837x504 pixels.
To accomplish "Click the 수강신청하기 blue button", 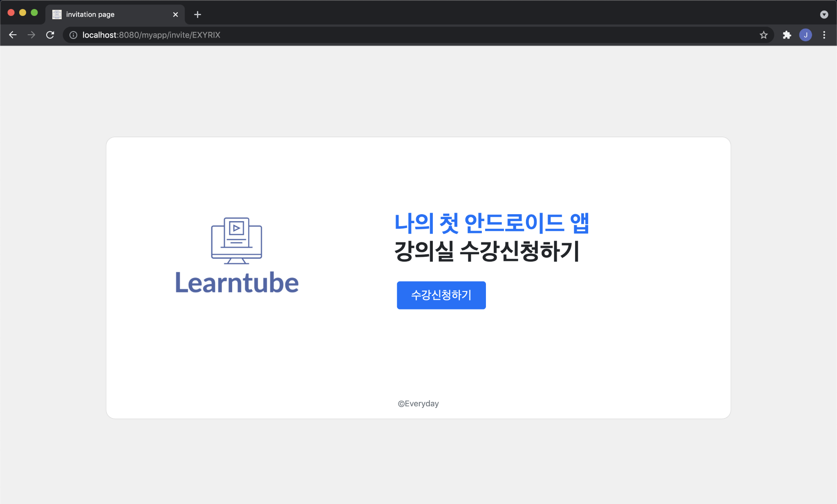I will click(441, 295).
